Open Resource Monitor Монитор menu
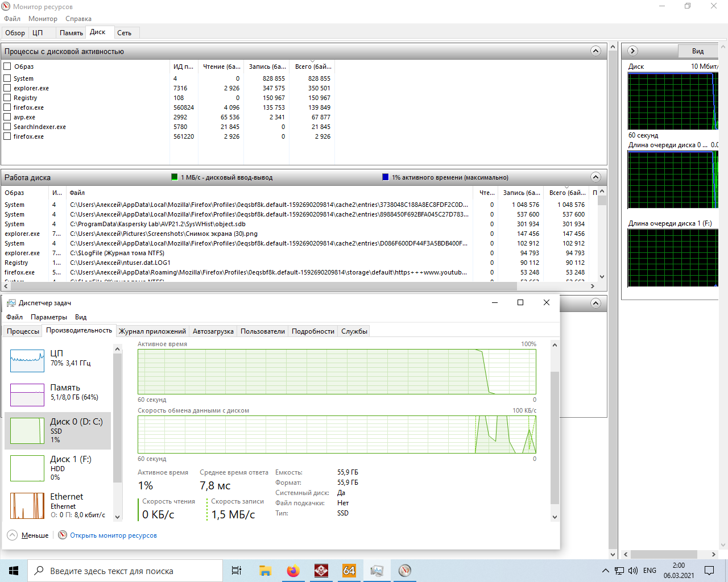Screen dimensions: 728x582 [43, 19]
